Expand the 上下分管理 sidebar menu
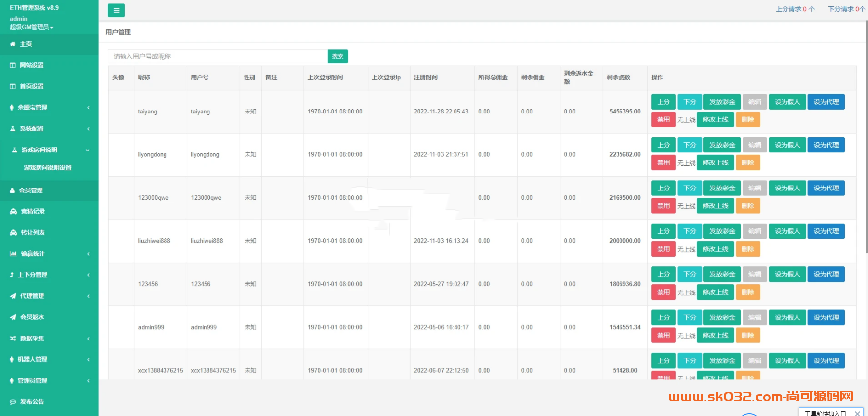 pyautogui.click(x=49, y=275)
